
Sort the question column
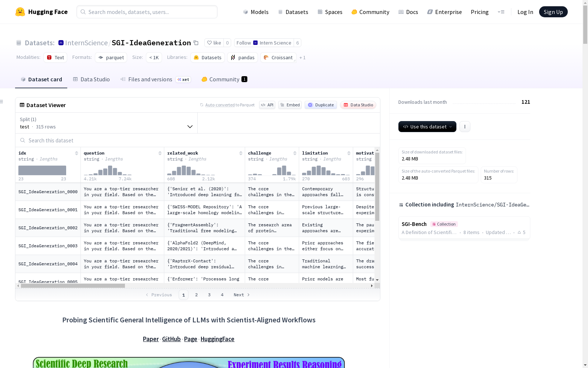[x=160, y=153]
